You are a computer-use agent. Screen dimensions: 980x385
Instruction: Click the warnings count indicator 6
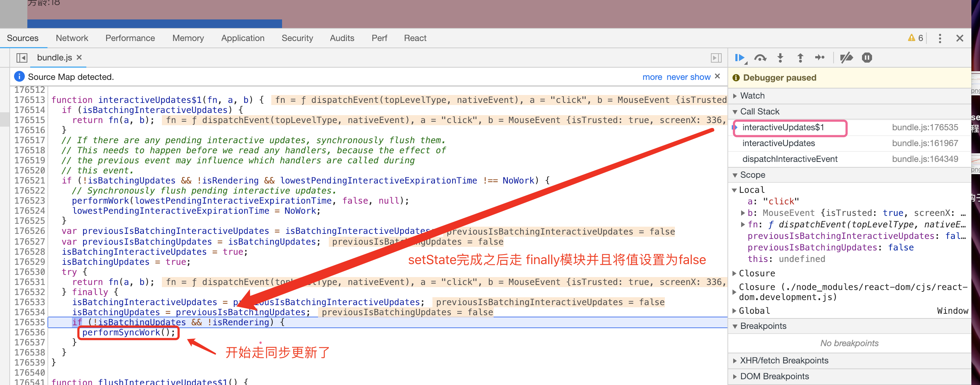pyautogui.click(x=915, y=38)
